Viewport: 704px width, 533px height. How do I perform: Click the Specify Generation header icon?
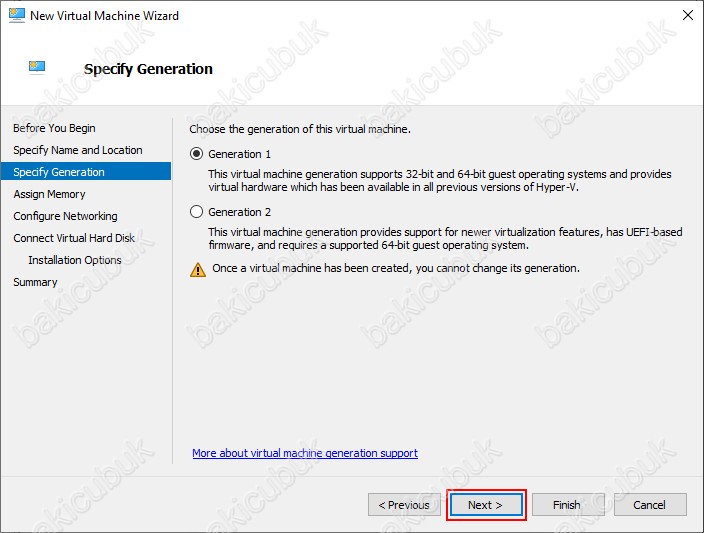click(37, 67)
